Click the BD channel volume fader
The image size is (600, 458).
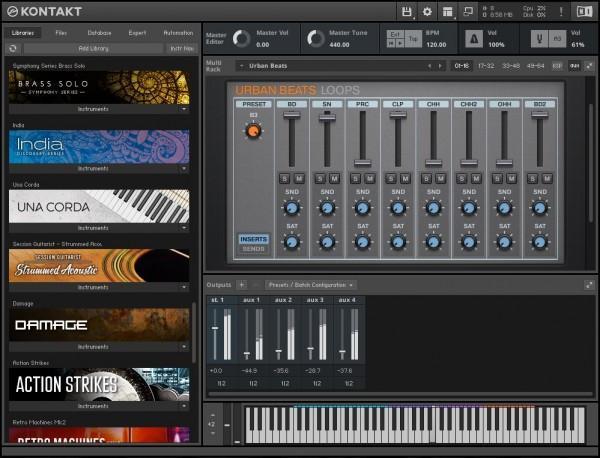click(x=292, y=115)
